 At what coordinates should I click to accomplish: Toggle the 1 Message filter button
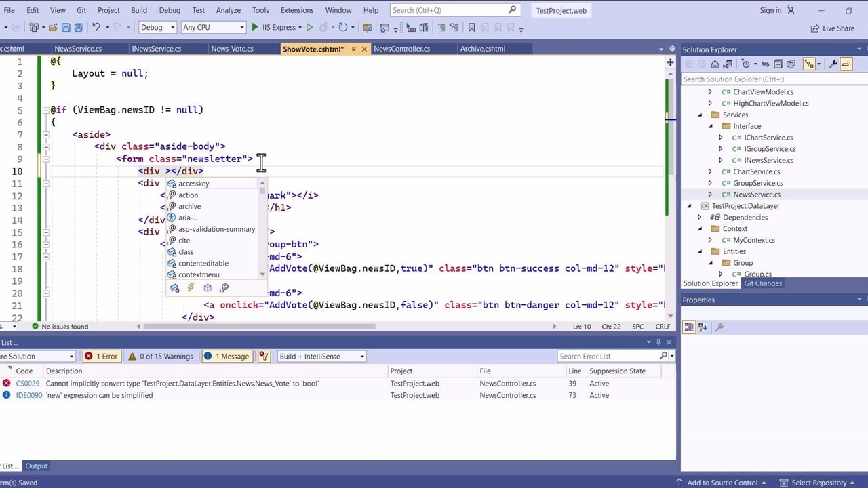click(227, 357)
